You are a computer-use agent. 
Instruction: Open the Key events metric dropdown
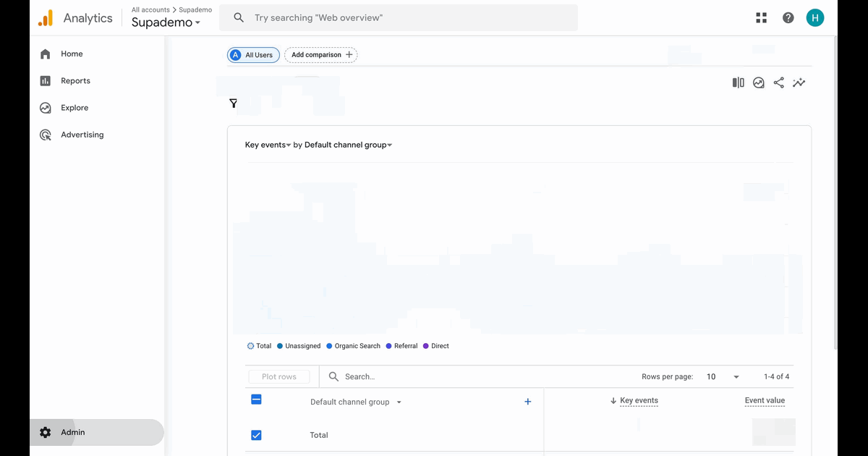tap(268, 145)
